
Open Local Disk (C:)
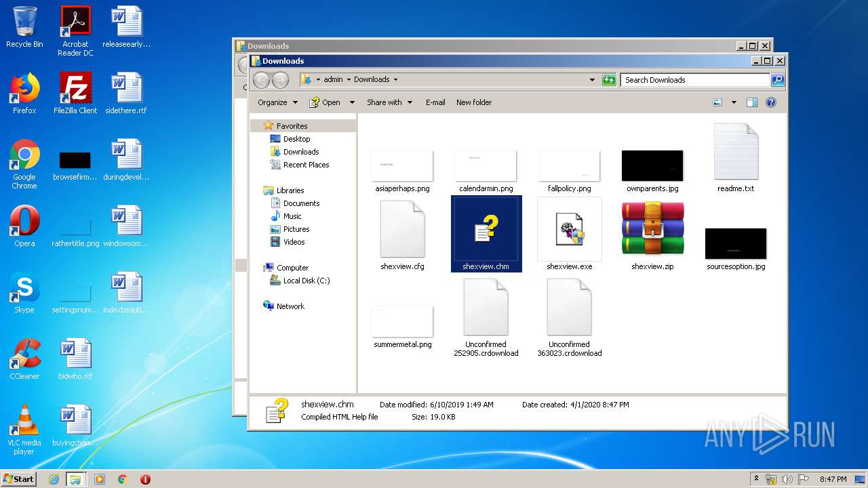(307, 281)
